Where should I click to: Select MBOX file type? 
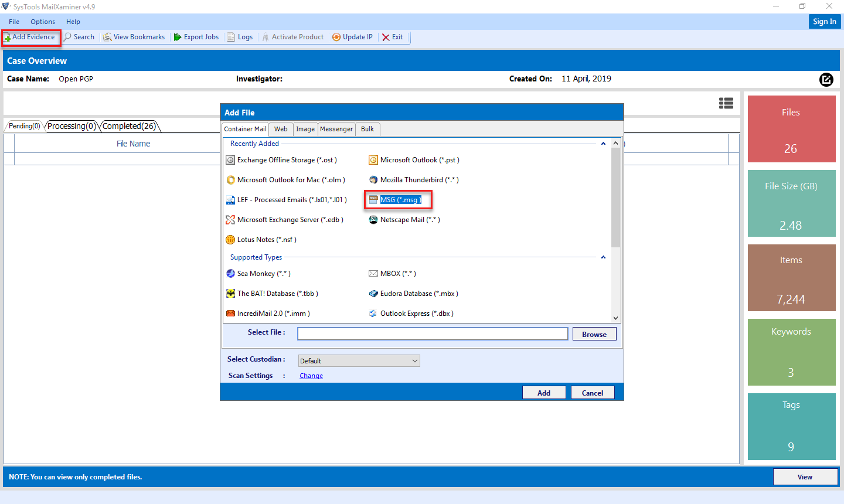click(393, 274)
